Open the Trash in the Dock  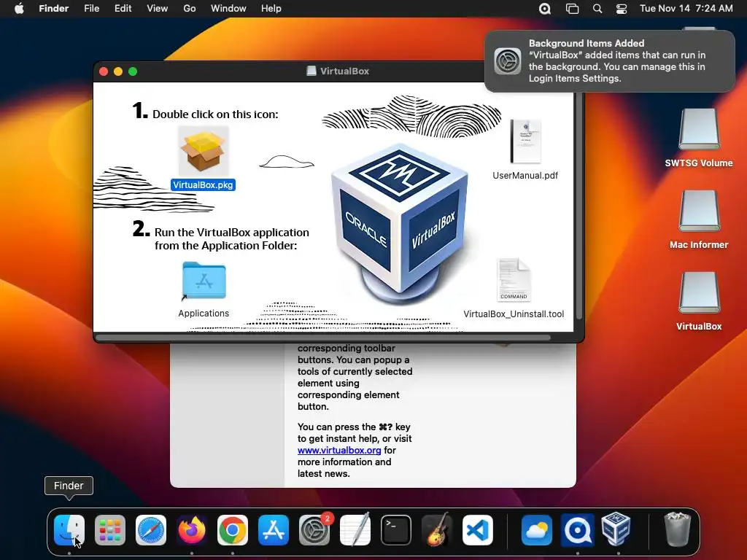click(677, 529)
